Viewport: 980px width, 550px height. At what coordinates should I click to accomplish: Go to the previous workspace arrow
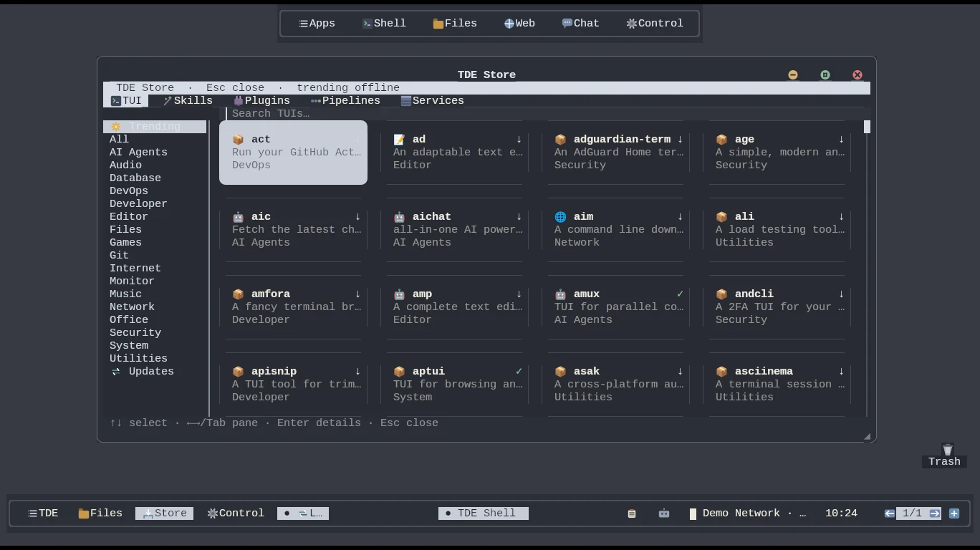click(890, 513)
